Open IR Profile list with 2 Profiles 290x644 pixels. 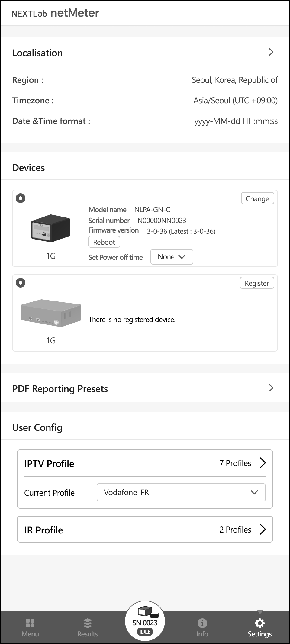tap(145, 530)
